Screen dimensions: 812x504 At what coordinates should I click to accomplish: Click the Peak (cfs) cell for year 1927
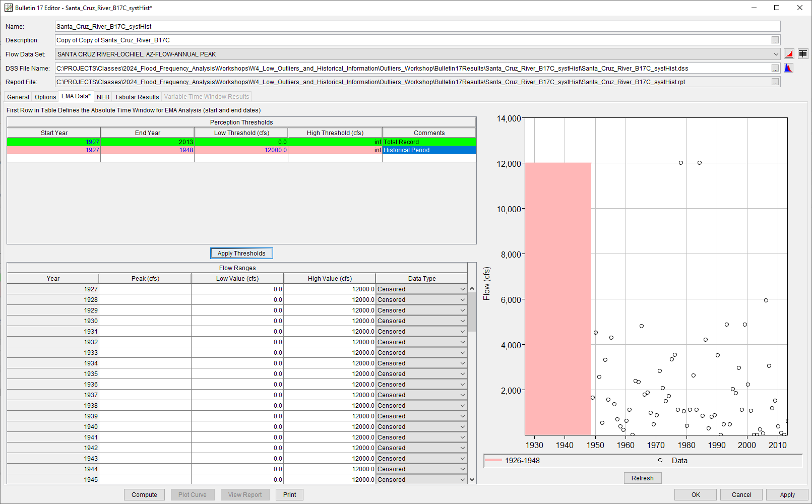[145, 289]
